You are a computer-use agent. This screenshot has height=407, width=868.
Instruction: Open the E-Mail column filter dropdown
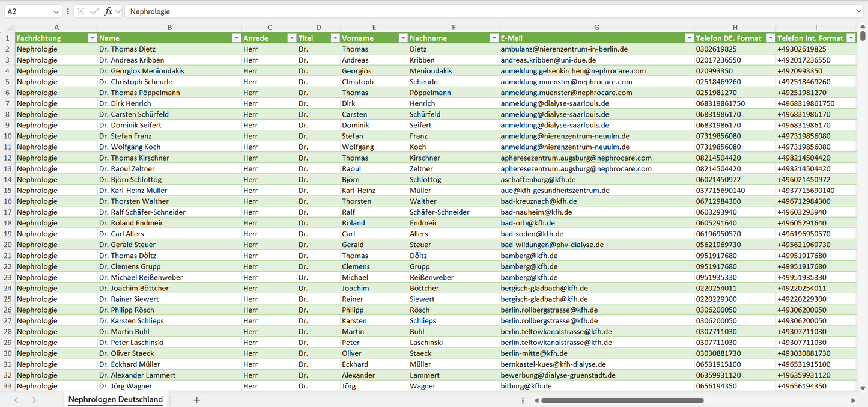tap(689, 38)
